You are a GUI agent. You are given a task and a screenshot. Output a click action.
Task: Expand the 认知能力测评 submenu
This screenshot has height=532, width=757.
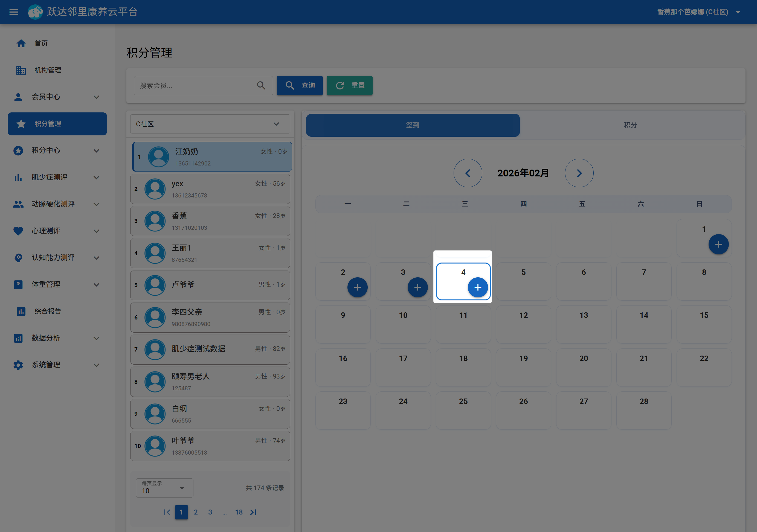[96, 258]
